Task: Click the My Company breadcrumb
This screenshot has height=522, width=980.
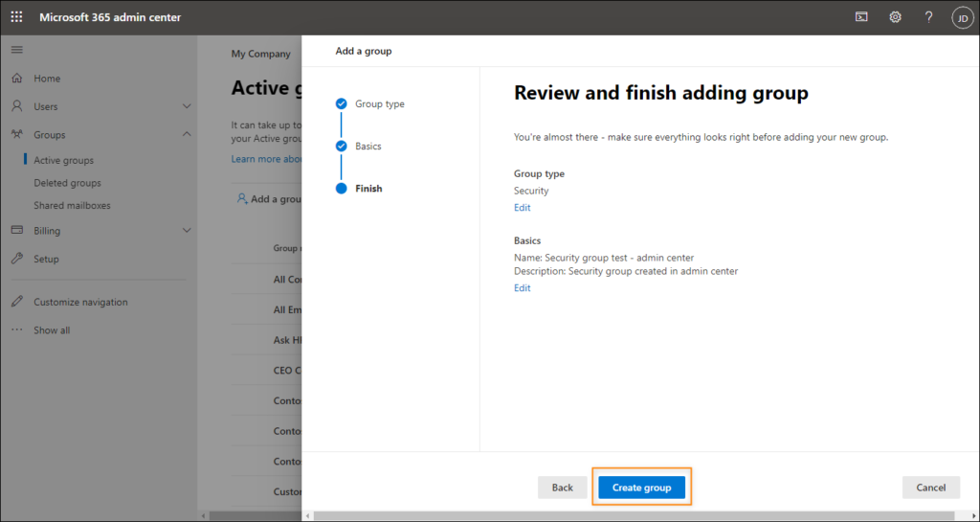Action: tap(260, 54)
